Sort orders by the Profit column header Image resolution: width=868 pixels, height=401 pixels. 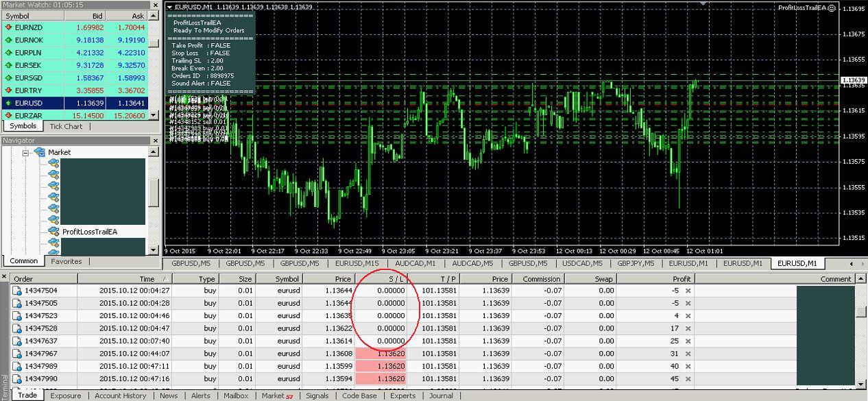coord(655,279)
